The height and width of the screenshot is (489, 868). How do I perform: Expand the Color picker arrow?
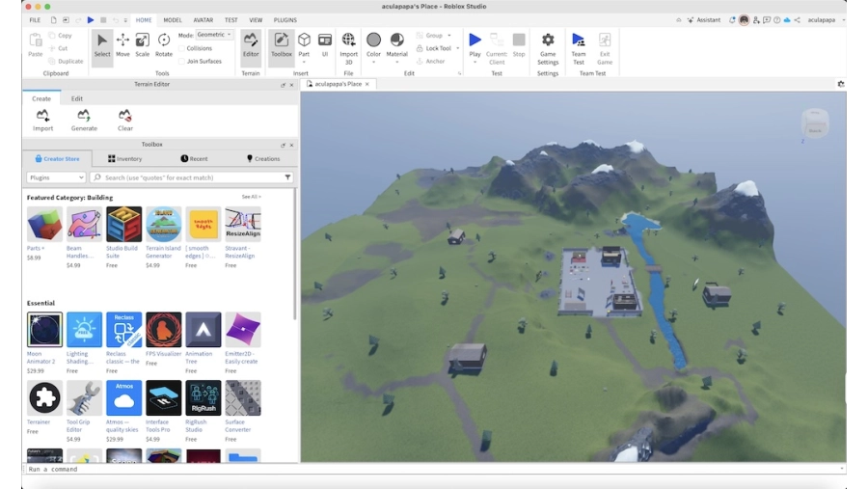[x=373, y=62]
